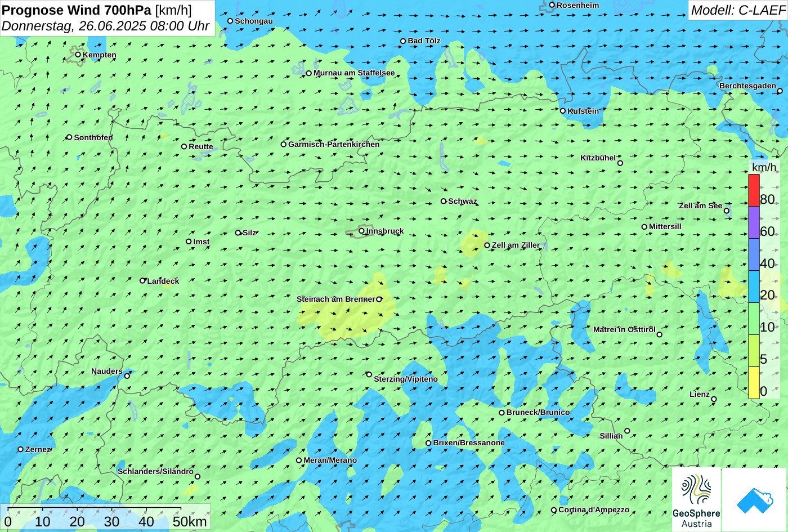Click the light-blue 20 km/h legend color

[x=754, y=287]
